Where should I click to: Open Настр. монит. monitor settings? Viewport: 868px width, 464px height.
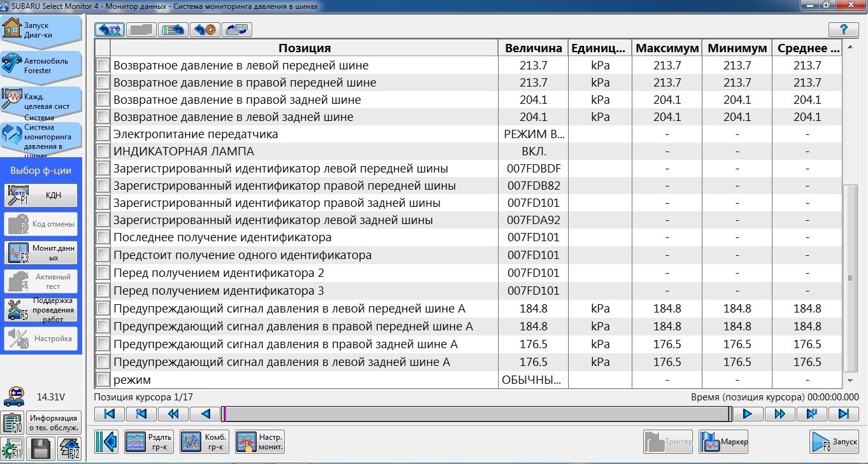tap(260, 442)
